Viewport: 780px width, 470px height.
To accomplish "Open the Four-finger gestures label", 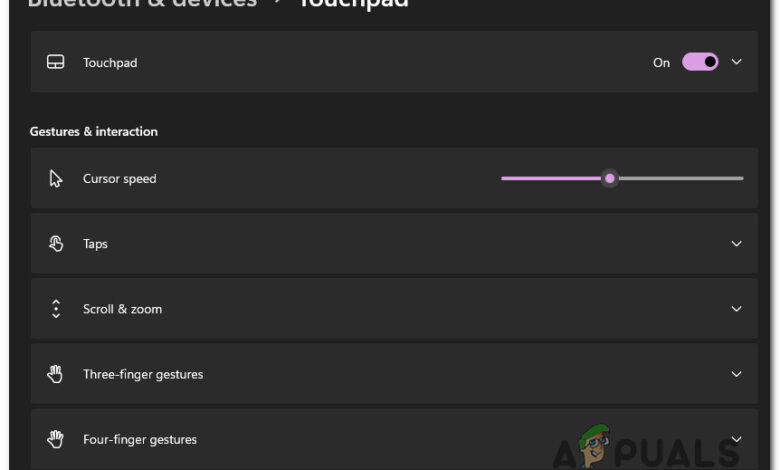I will [x=140, y=439].
